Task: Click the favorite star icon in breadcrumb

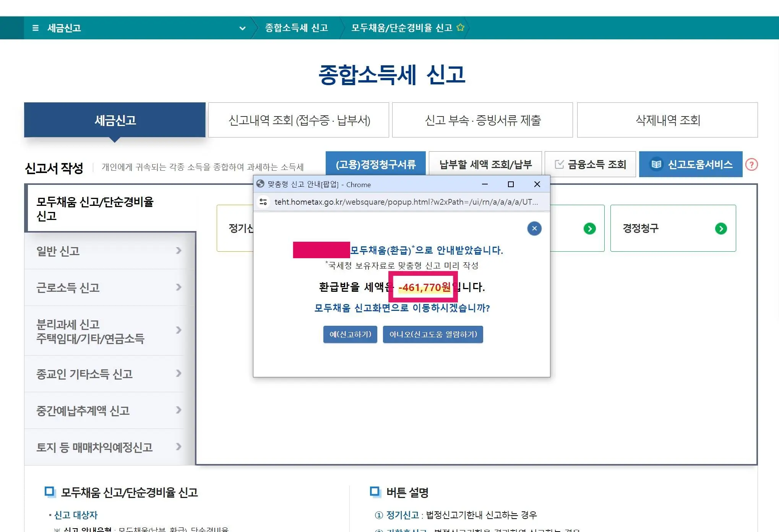Action: click(x=460, y=27)
